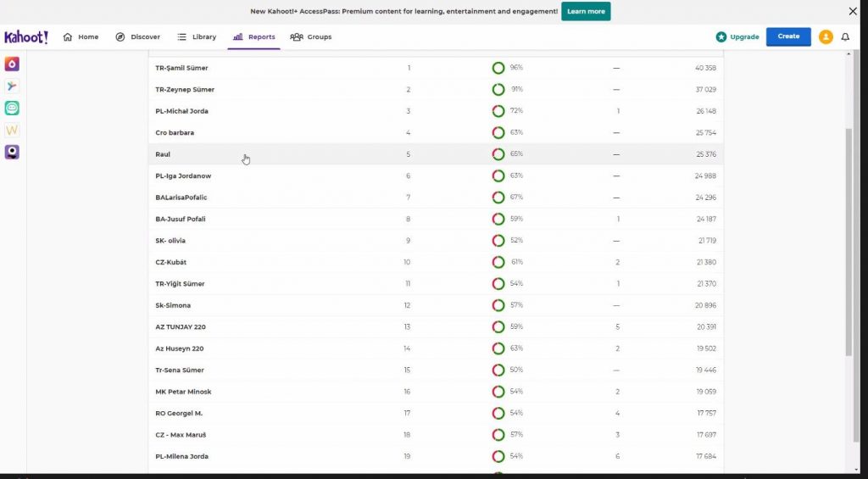
Task: Click the accuracy ring for TR-Zeynep Sümer
Action: [x=498, y=90]
